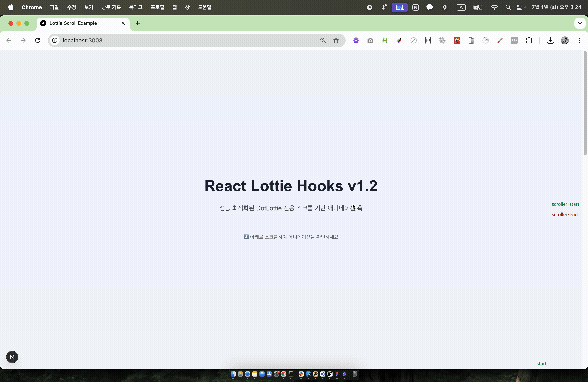Click the camera screenshot extension icon
This screenshot has height=382, width=588.
(x=370, y=41)
